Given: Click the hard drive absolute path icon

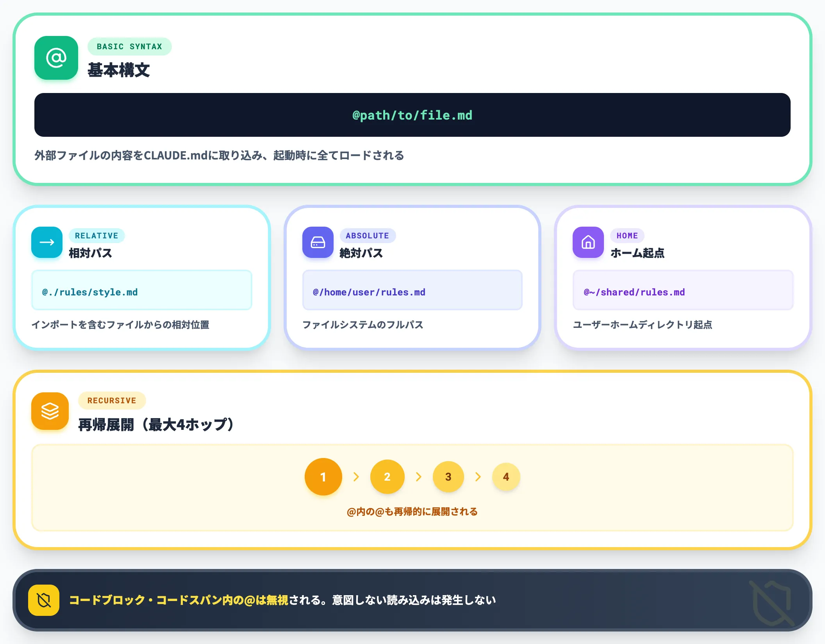Looking at the screenshot, I should pyautogui.click(x=318, y=242).
